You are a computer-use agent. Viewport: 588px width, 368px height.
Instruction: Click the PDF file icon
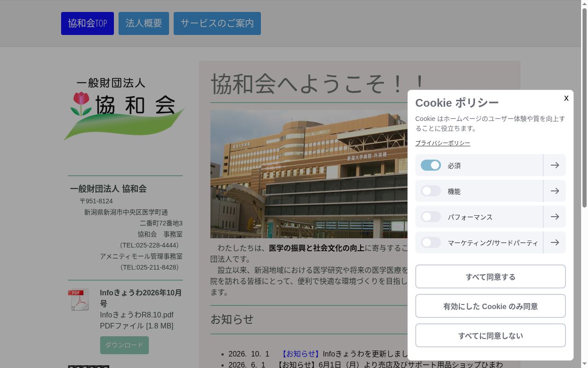coord(79,299)
